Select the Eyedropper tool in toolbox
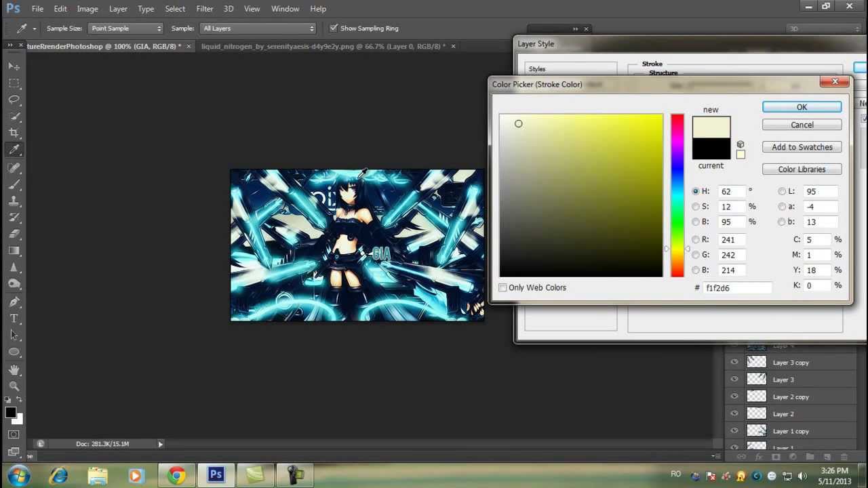 14,150
